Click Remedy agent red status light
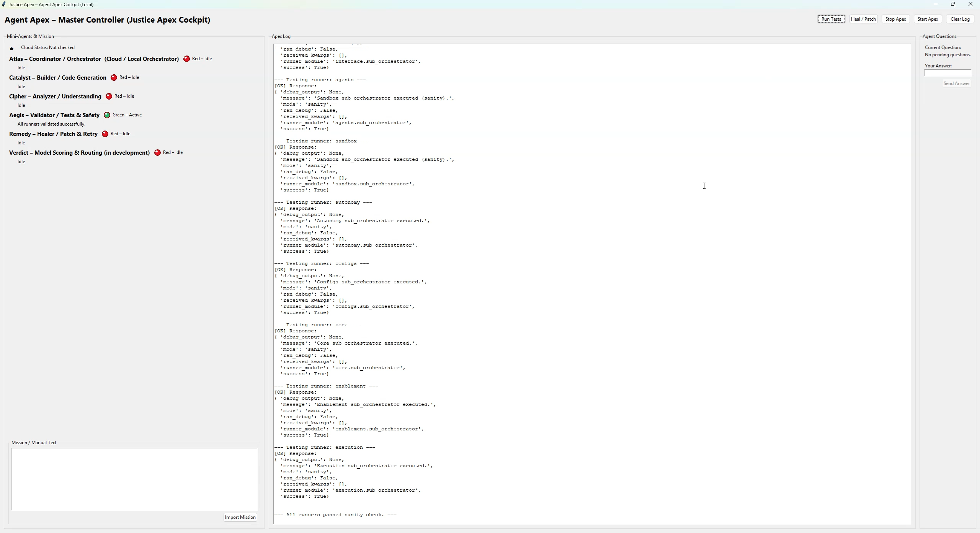Viewport: 980px width, 533px height. point(105,134)
